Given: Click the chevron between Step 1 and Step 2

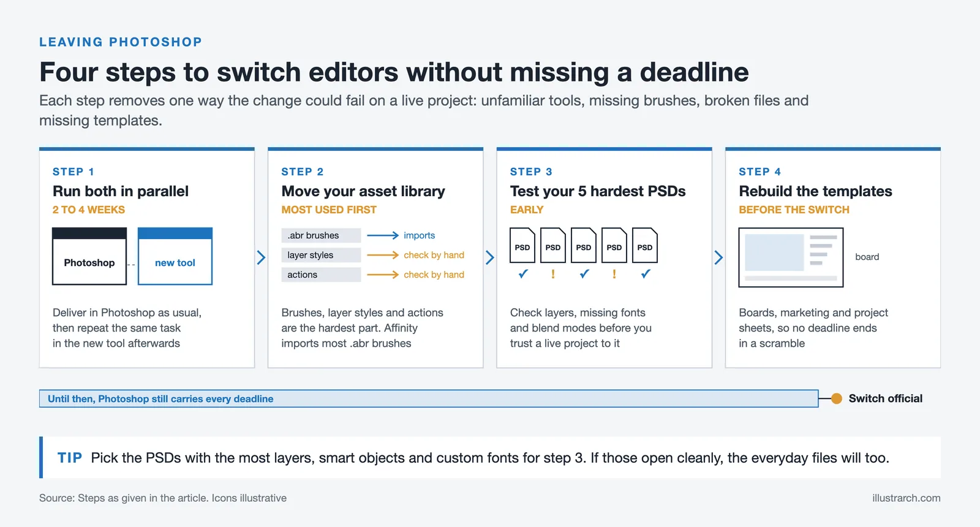Looking at the screenshot, I should point(261,257).
